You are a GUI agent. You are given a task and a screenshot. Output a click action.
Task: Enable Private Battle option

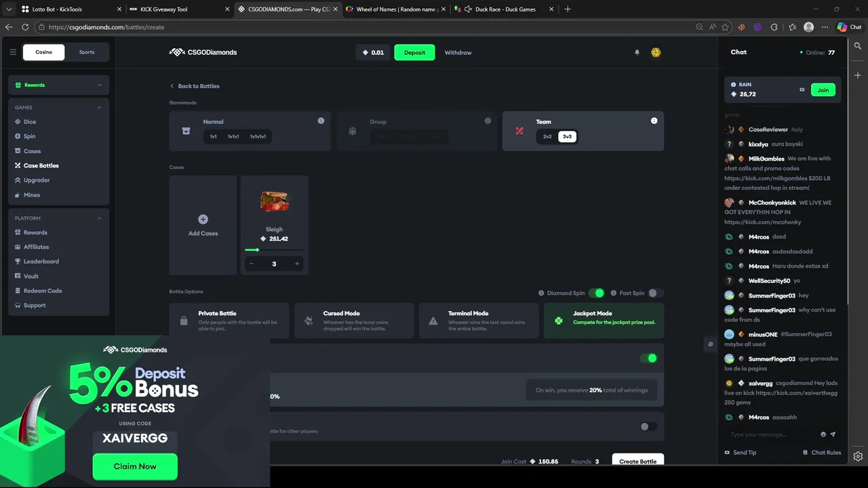pos(229,321)
